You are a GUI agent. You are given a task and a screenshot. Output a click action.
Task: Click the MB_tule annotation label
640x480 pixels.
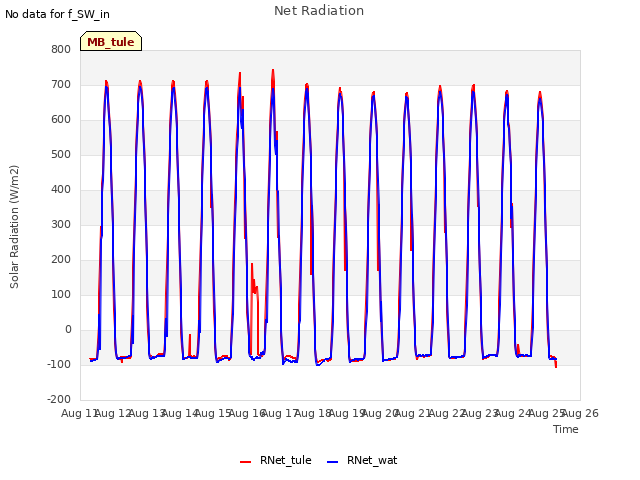(111, 42)
